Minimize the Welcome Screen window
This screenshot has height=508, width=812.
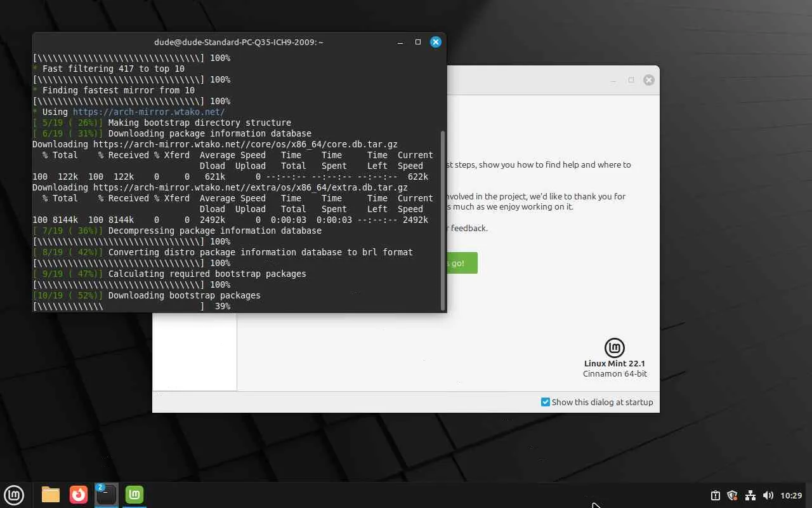613,80
